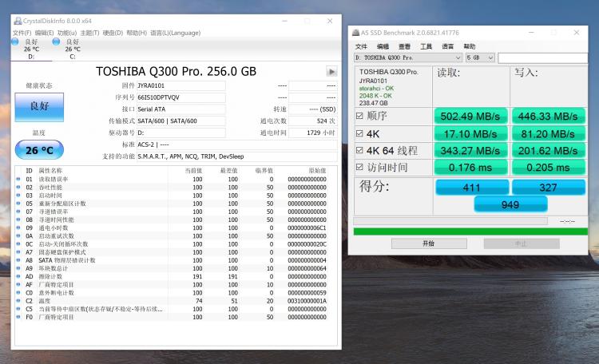This screenshot has height=364, width=599.
Task: Open 功能(u) menu in CrystalDiskInfo
Action: click(x=67, y=33)
